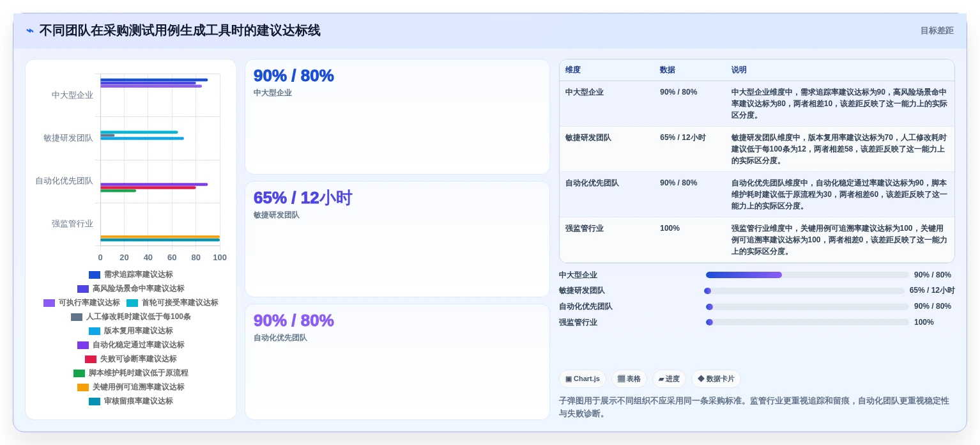Open the 敏捷研发团队 65% / 12小时 data card
Viewport: 980px width, 445px height.
(397, 239)
